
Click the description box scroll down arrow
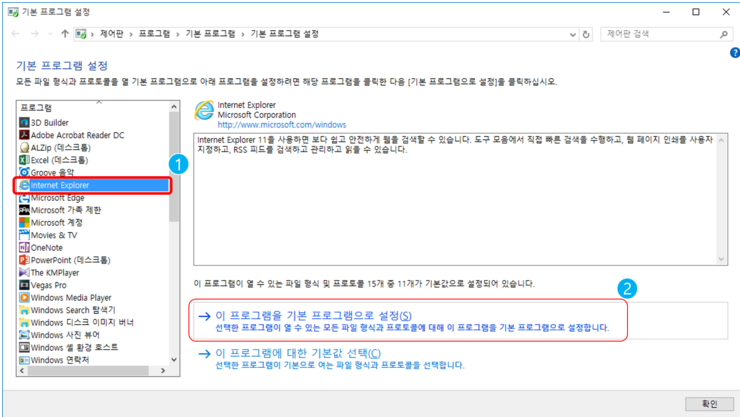pyautogui.click(x=721, y=259)
